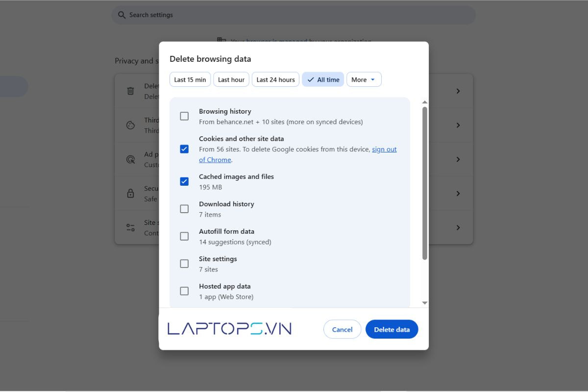Click the ad privacy icon

coord(130,159)
